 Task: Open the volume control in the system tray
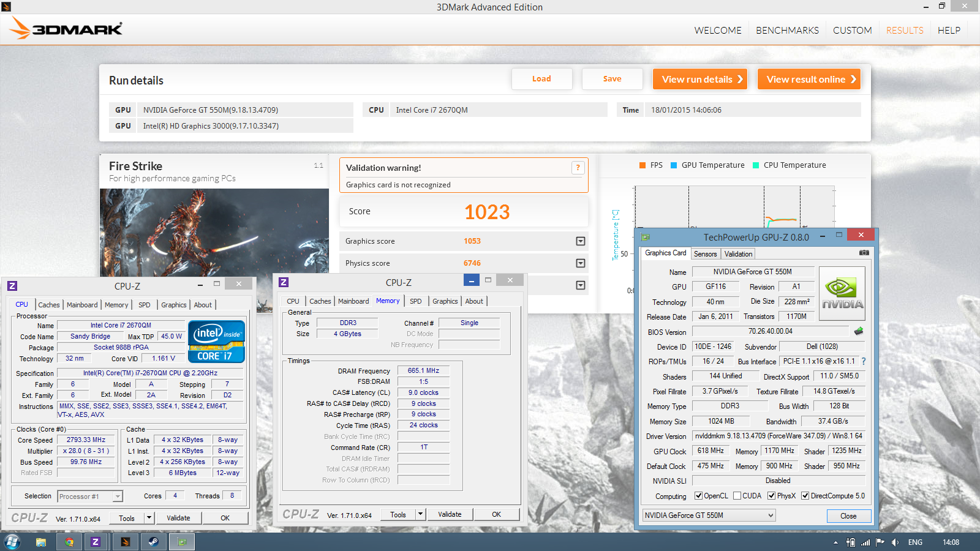tap(895, 542)
